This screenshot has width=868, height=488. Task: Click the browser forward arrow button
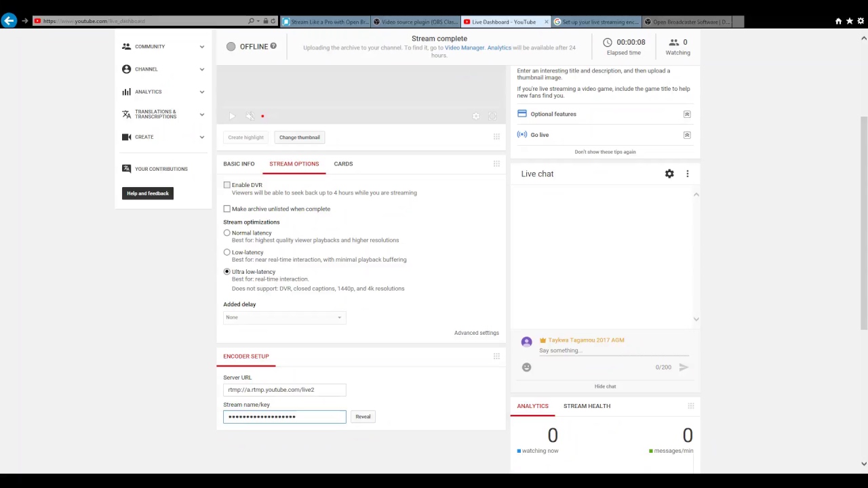coord(25,21)
